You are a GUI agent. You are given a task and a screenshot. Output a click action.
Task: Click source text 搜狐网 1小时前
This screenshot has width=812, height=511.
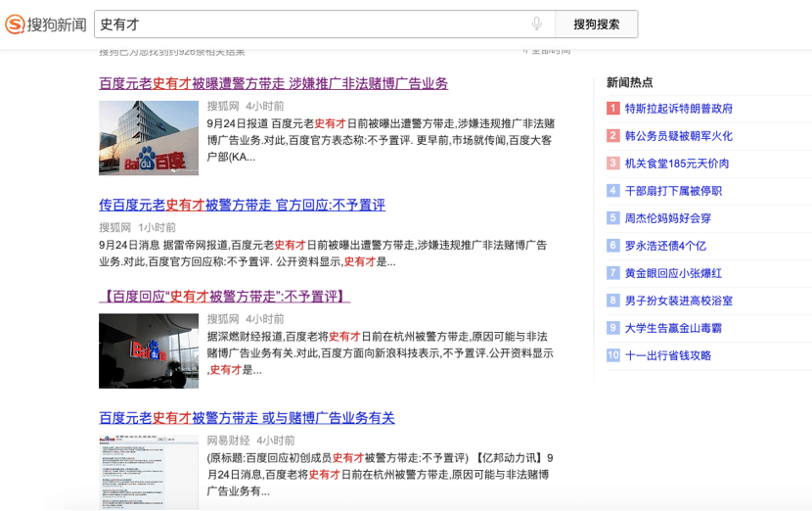click(137, 227)
